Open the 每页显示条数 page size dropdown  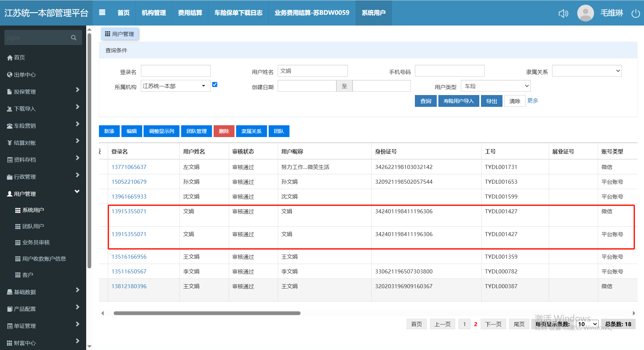click(x=587, y=324)
